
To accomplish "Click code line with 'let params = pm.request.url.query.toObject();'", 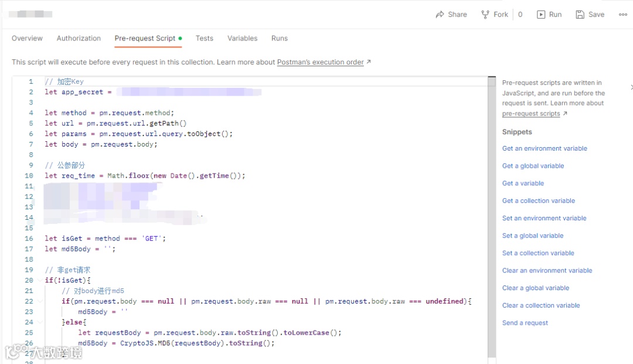I will click(x=138, y=134).
